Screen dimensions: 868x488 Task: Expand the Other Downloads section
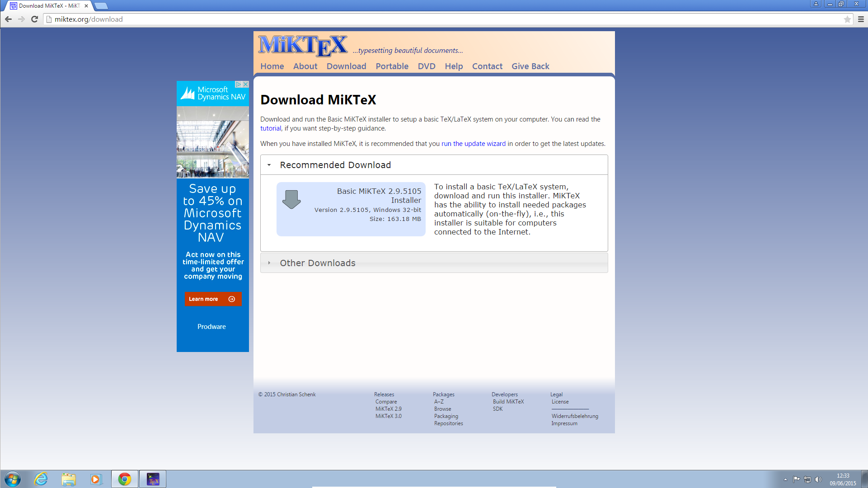click(269, 263)
